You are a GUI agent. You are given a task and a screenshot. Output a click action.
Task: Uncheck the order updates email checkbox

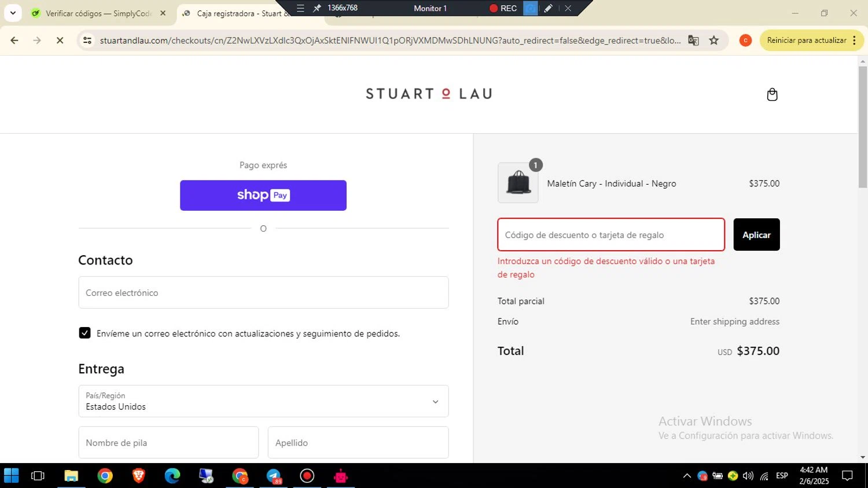coord(84,333)
